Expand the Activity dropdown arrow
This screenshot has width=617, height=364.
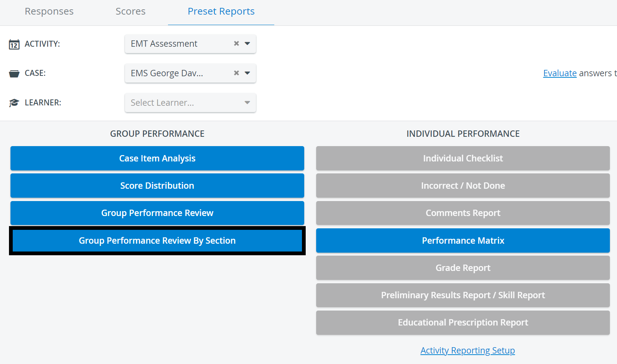tap(247, 44)
